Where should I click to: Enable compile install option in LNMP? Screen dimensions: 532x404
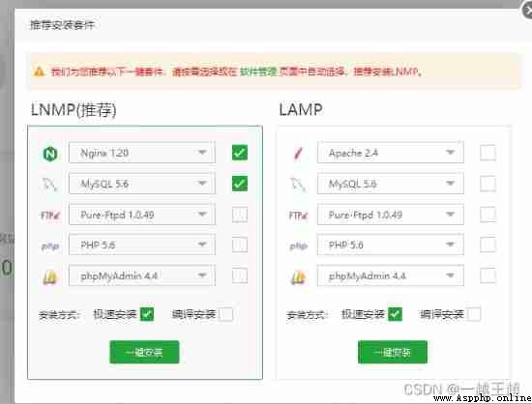tap(225, 314)
